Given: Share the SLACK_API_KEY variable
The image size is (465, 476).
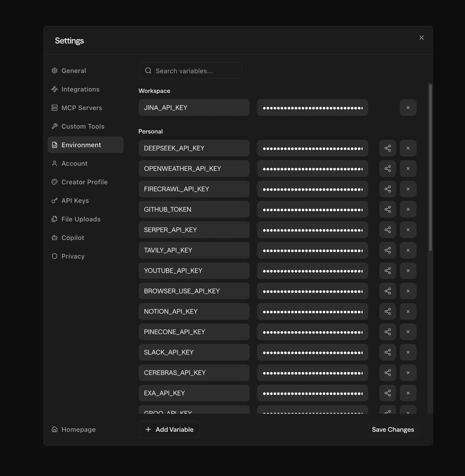Looking at the screenshot, I should [x=387, y=352].
